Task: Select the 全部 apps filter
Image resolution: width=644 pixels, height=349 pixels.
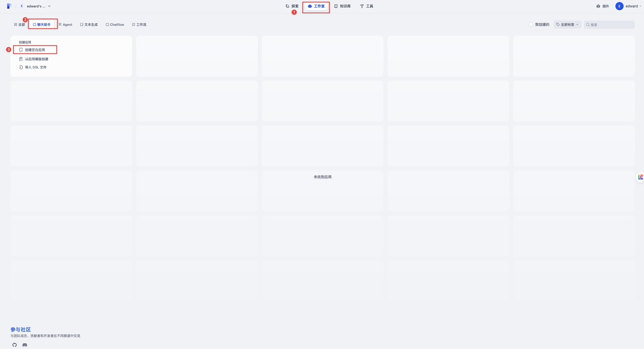Action: [19, 25]
